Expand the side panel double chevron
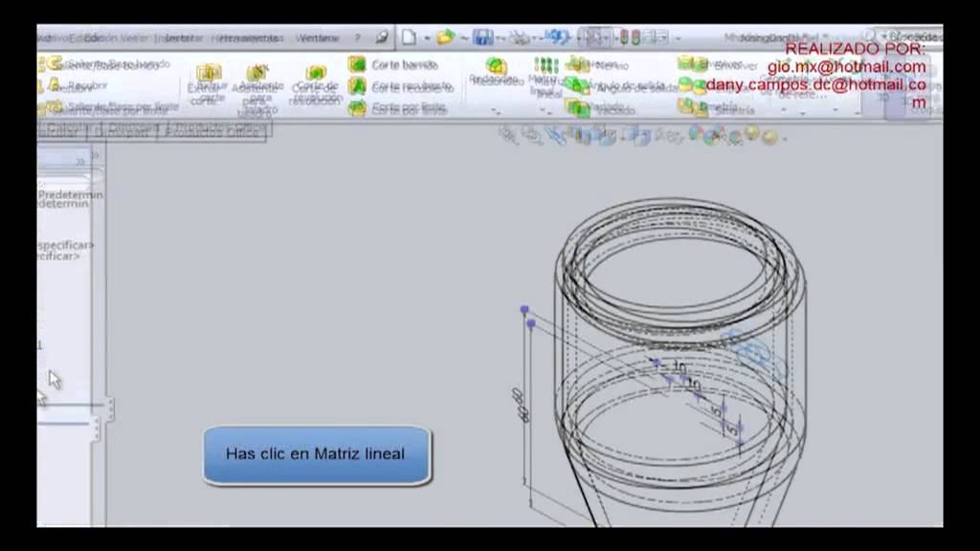Image resolution: width=980 pixels, height=551 pixels. point(80,162)
